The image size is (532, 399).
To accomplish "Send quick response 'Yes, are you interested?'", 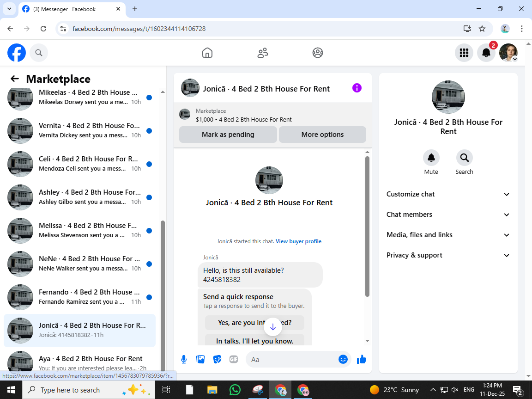I will 255,323.
